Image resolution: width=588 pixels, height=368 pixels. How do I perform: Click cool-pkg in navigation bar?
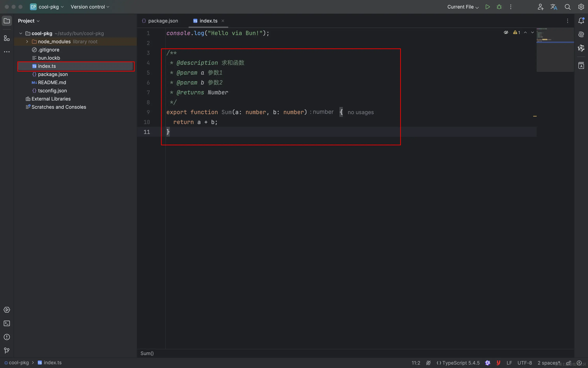(x=17, y=363)
